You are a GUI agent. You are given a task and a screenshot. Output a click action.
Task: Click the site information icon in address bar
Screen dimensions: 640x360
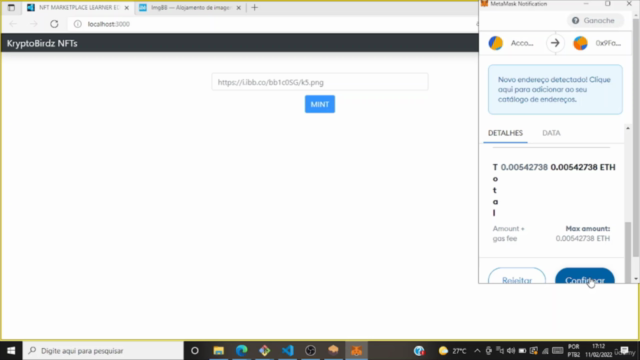point(78,24)
